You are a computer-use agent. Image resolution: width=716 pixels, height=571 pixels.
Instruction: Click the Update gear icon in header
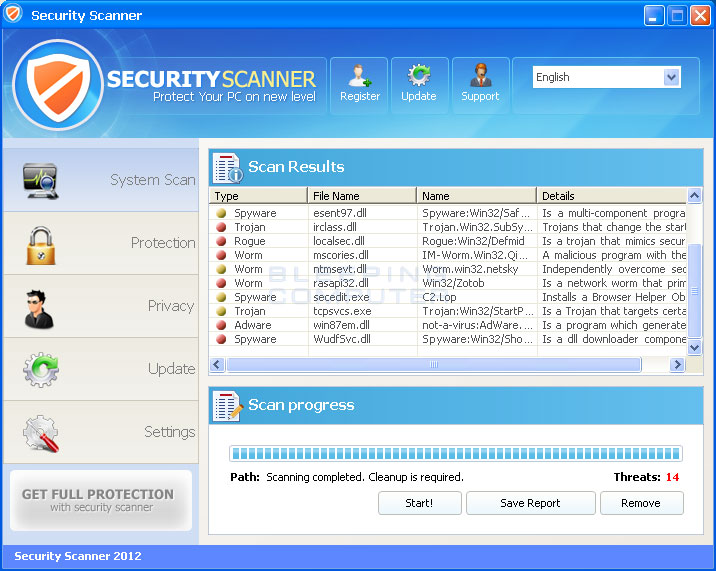click(x=419, y=75)
